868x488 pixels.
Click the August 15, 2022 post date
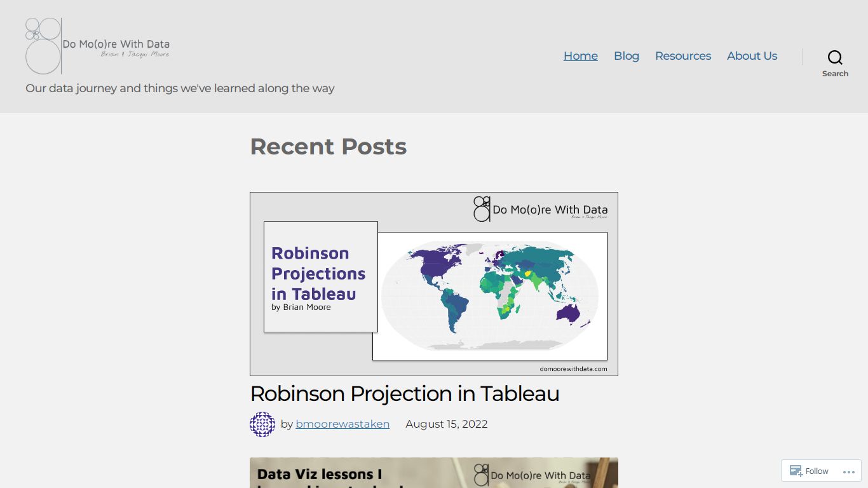[x=447, y=424]
